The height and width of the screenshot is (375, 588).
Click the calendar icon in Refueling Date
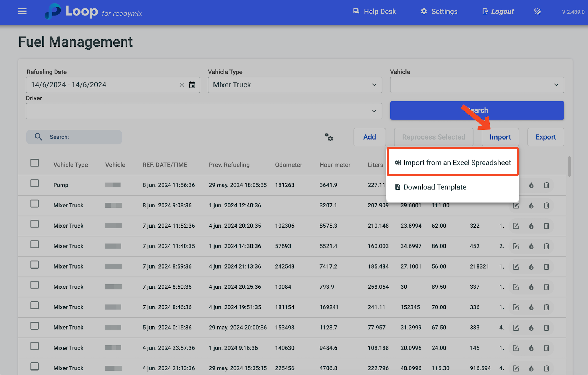coord(192,85)
